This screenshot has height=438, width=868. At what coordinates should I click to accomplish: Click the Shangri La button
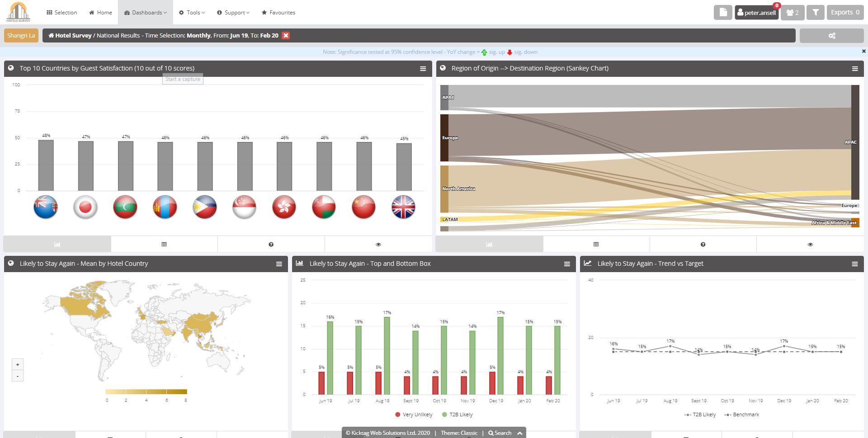[21, 36]
